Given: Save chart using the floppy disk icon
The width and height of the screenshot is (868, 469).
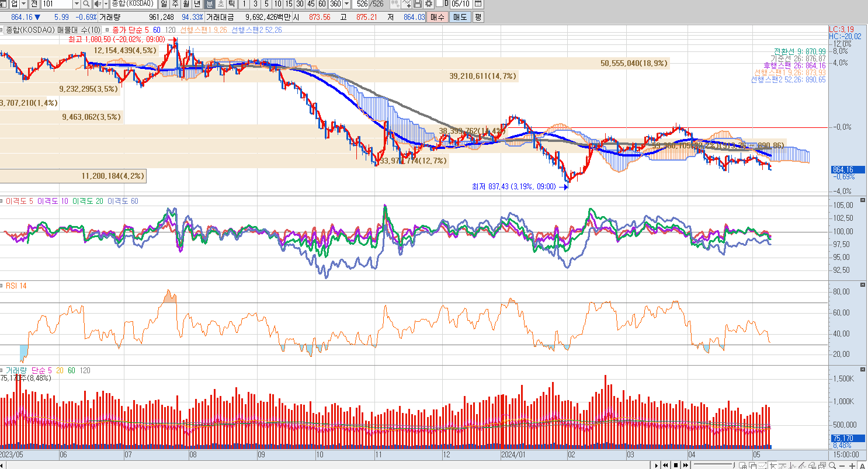Looking at the screenshot, I should tap(418, 4).
